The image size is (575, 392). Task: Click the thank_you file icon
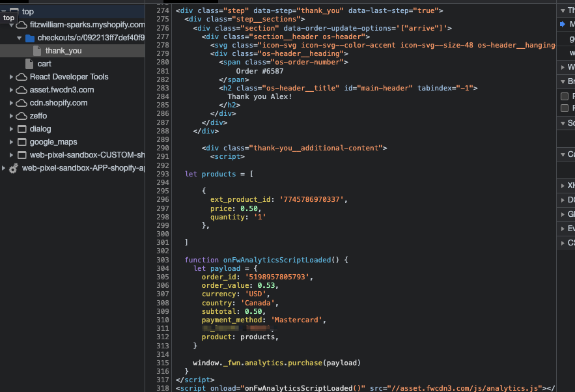(37, 51)
